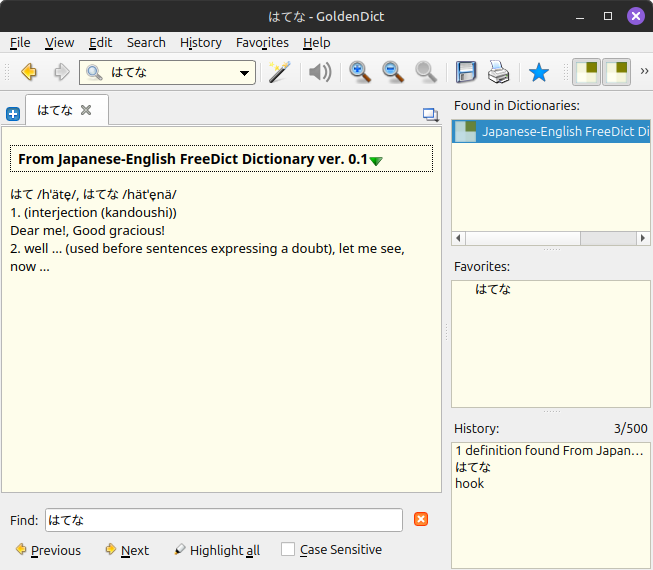Open the History menu
653x570 pixels.
(200, 42)
